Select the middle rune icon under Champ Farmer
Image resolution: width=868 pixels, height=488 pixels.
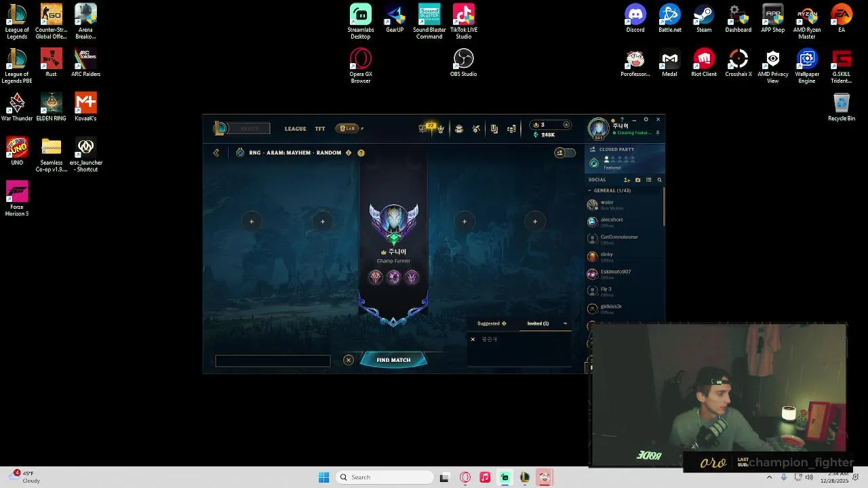pyautogui.click(x=394, y=277)
